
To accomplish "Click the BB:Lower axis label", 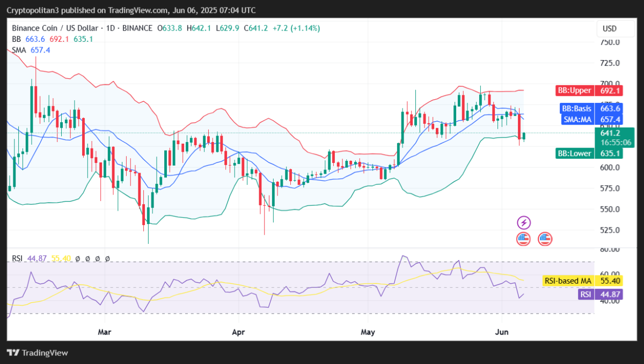I will [574, 153].
